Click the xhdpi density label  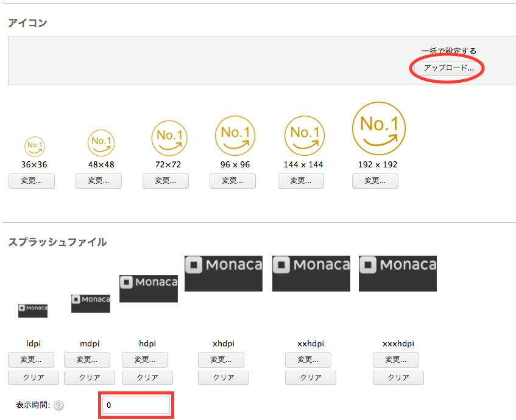(224, 344)
